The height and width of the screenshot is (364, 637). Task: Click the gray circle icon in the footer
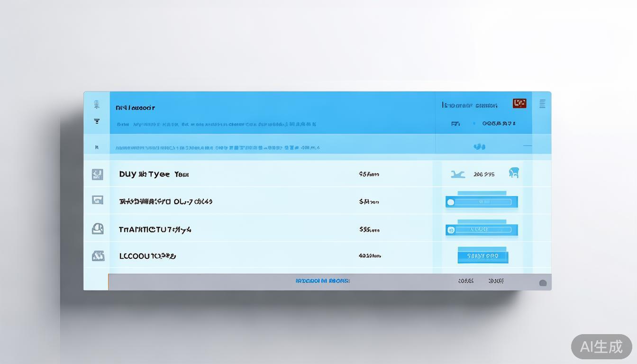[x=543, y=283]
